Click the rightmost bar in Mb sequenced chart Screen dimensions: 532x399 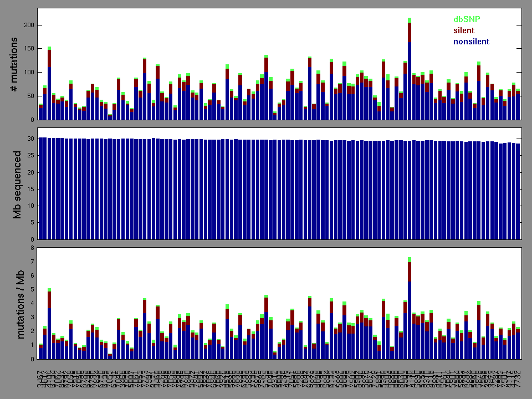(x=518, y=191)
